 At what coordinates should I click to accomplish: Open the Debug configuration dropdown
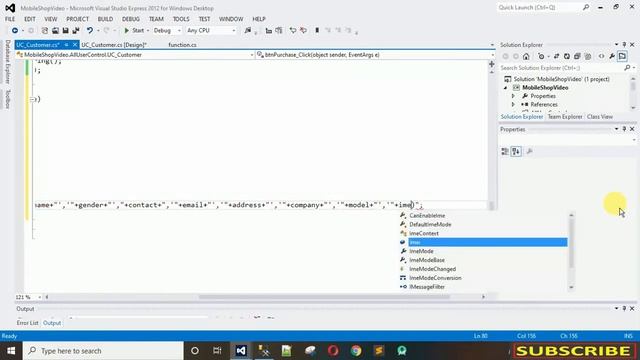(167, 31)
